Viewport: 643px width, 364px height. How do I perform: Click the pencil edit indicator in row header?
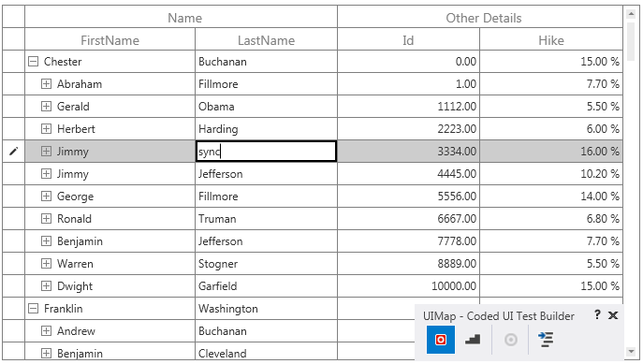point(13,152)
